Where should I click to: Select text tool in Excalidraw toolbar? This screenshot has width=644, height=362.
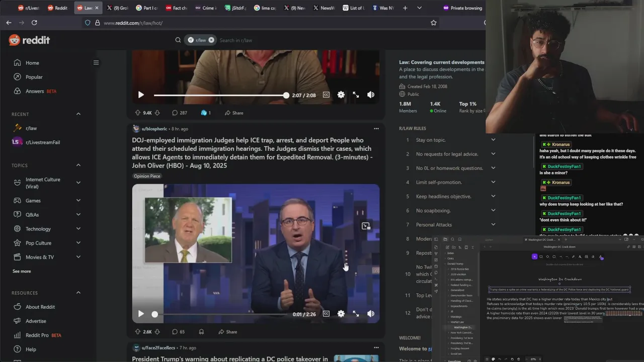(580, 257)
